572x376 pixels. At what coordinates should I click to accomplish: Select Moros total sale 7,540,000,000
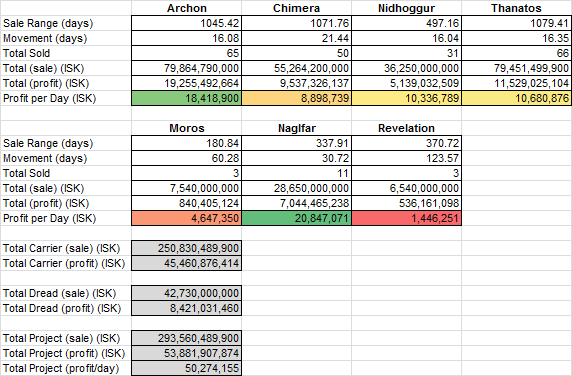coord(186,188)
